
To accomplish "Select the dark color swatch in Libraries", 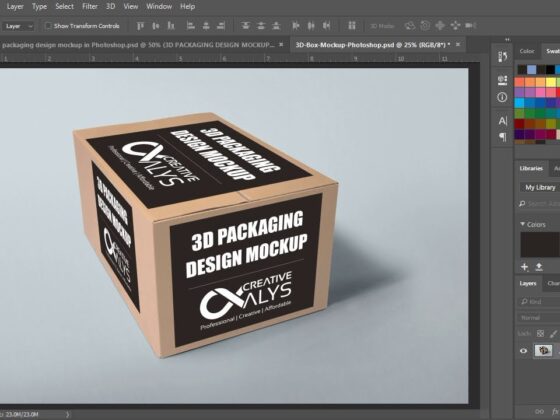I will (x=540, y=245).
